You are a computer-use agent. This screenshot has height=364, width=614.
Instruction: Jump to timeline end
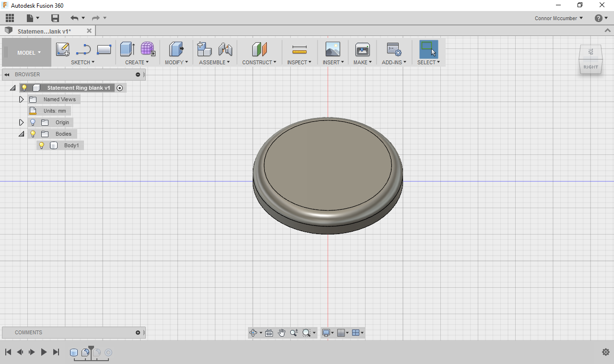pos(56,352)
